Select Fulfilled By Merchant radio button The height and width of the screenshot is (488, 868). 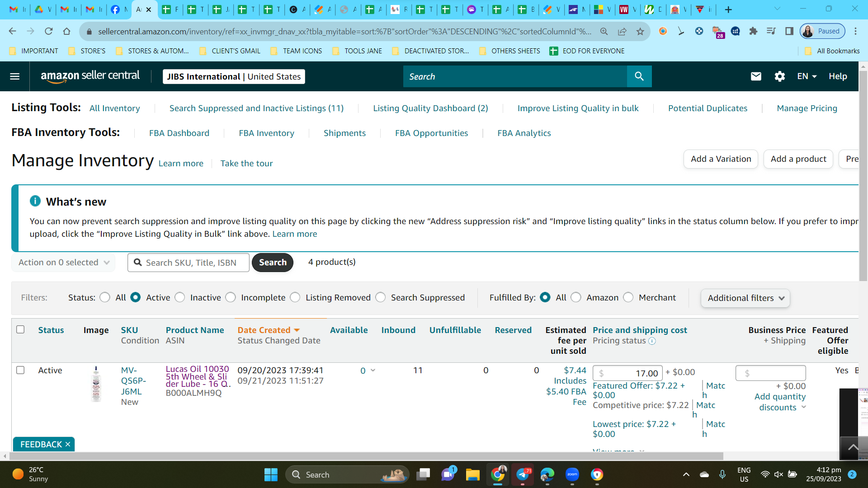point(628,297)
